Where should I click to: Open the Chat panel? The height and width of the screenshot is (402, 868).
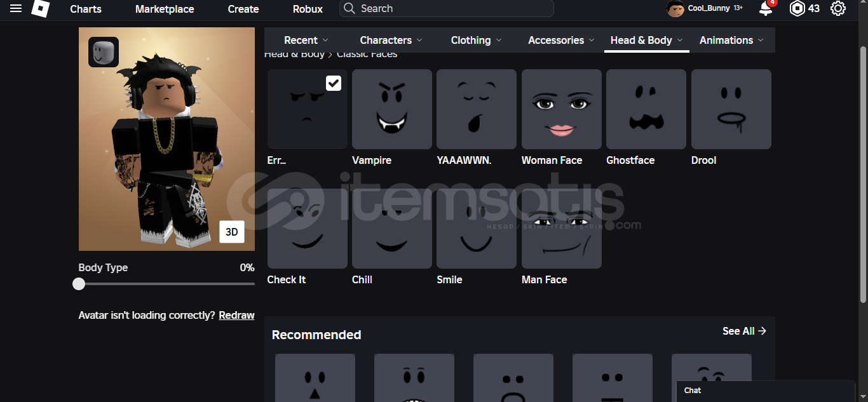click(766, 391)
